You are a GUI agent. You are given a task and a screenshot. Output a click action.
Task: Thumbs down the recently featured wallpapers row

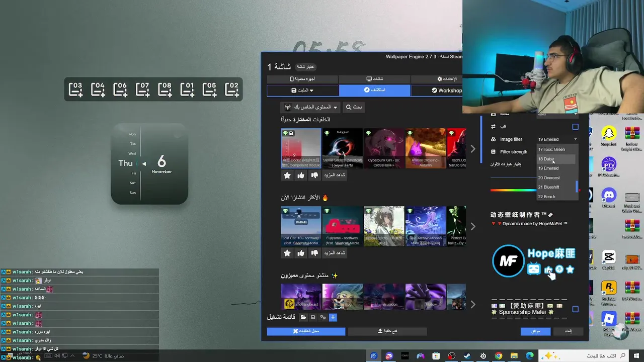point(314,175)
